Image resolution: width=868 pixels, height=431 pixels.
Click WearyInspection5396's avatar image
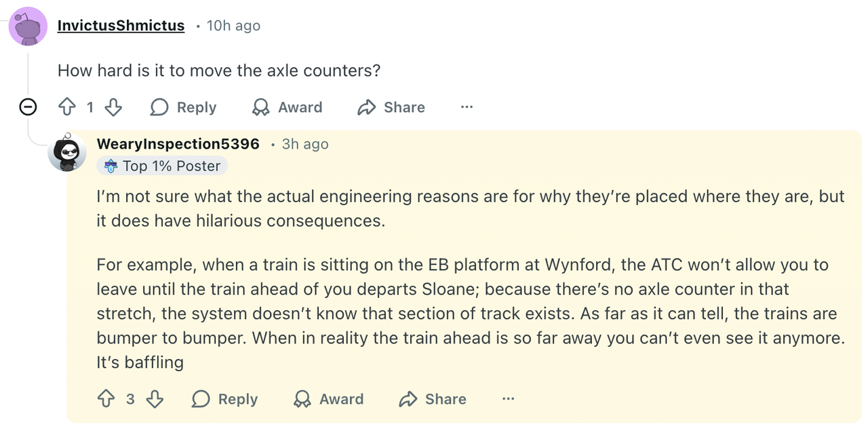[x=67, y=152]
